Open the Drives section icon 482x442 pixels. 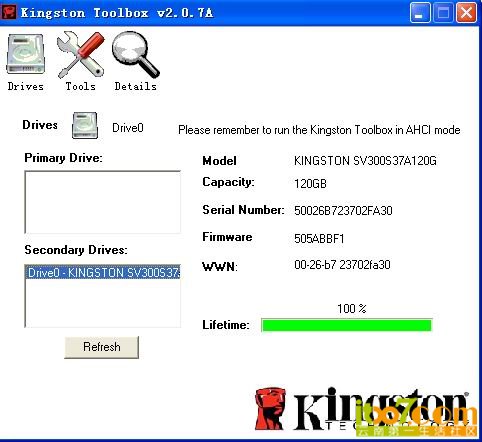pos(26,54)
